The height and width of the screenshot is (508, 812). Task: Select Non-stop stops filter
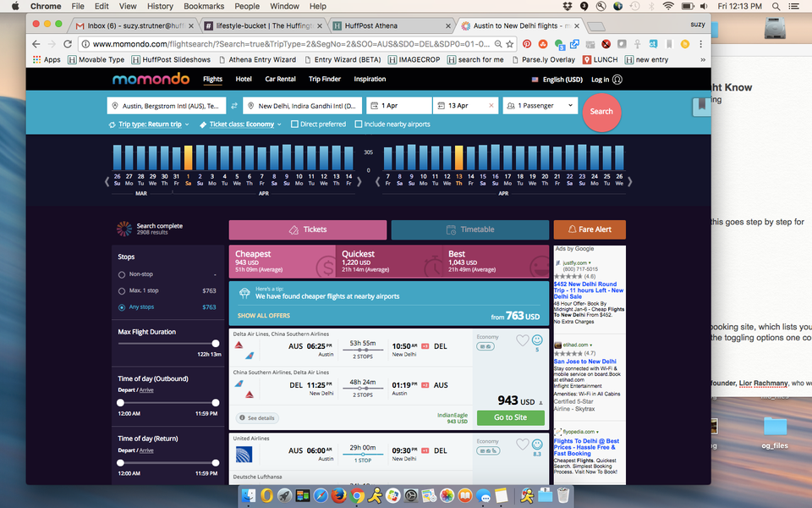122,274
